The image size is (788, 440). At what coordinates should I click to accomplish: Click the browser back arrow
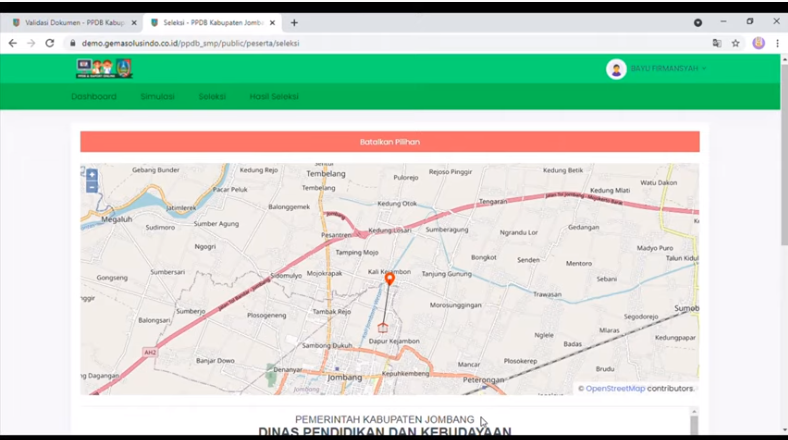coord(13,43)
